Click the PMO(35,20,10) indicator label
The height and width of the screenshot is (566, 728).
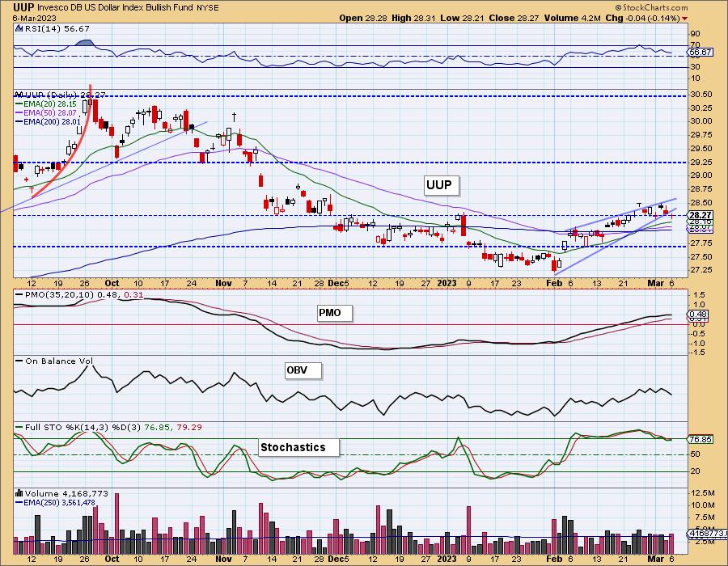(x=79, y=294)
